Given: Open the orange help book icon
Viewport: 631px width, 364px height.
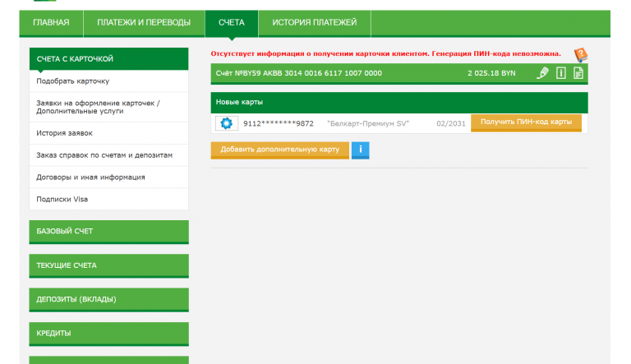Looking at the screenshot, I should pos(581,55).
